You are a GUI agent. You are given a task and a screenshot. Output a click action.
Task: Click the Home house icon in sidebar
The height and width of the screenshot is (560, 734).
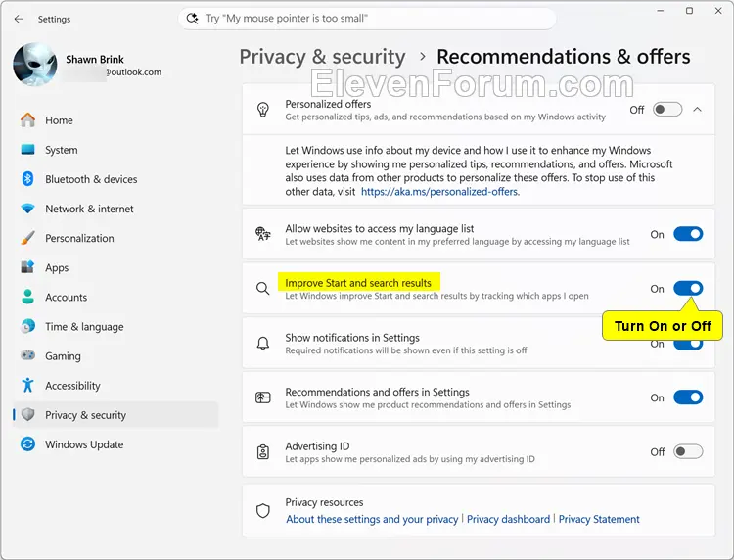click(28, 119)
